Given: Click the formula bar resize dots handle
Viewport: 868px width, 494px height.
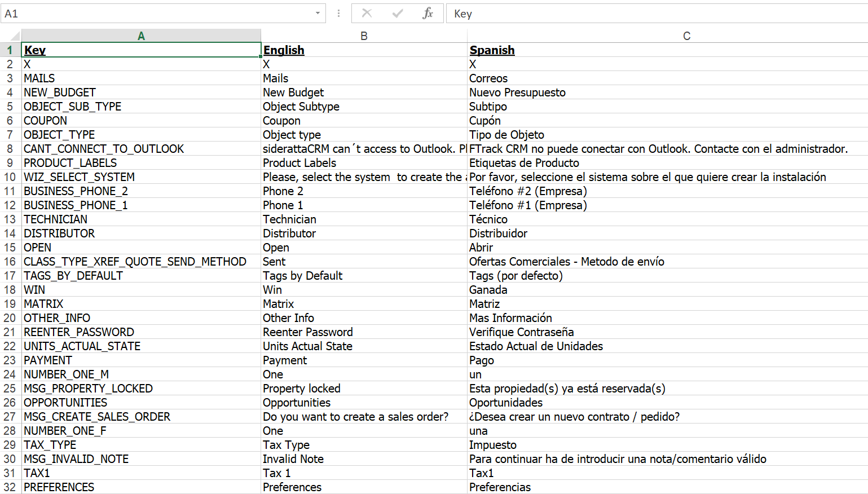Looking at the screenshot, I should (x=338, y=13).
